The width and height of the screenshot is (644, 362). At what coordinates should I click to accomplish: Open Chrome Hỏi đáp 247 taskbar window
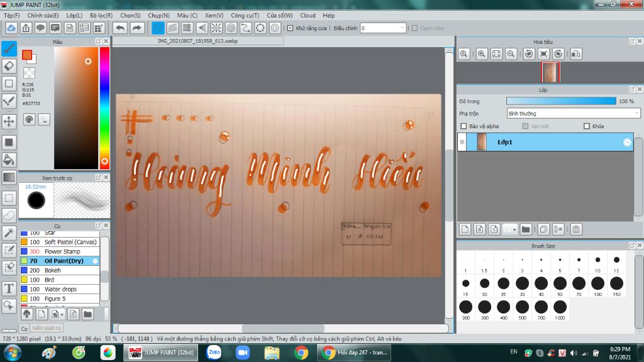[x=355, y=352]
